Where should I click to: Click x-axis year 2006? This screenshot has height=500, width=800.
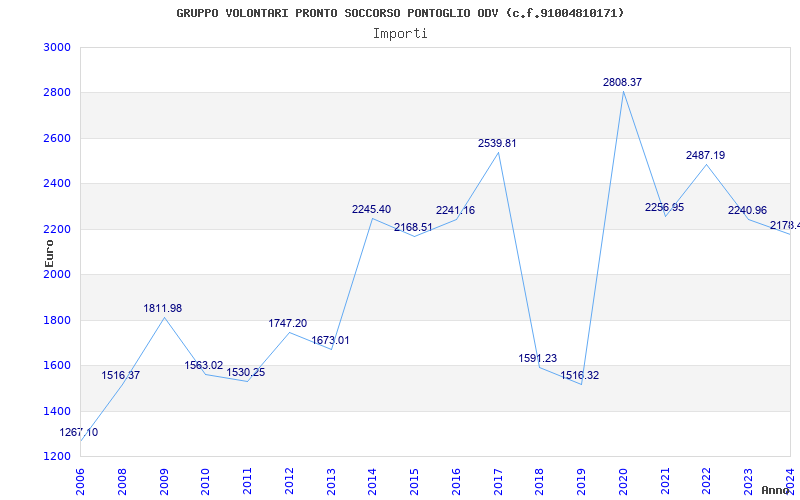click(x=80, y=481)
